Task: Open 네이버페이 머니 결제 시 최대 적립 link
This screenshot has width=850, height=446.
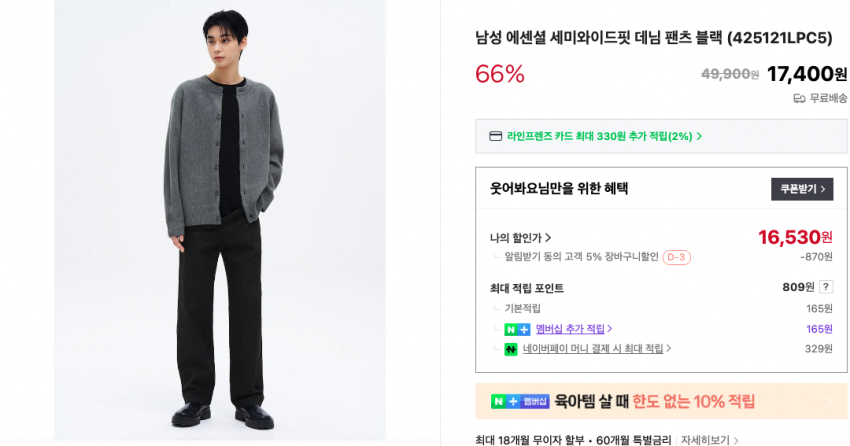Action: [x=597, y=349]
